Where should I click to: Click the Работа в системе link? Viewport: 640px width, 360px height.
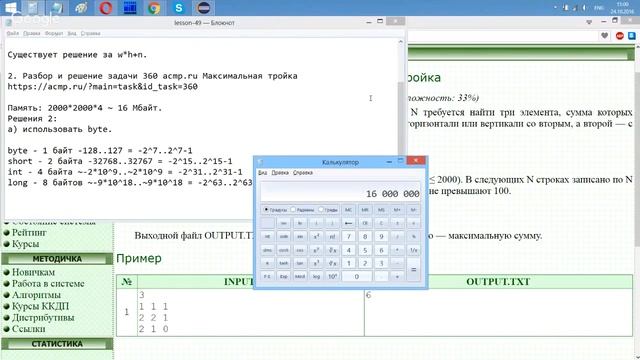(x=48, y=284)
